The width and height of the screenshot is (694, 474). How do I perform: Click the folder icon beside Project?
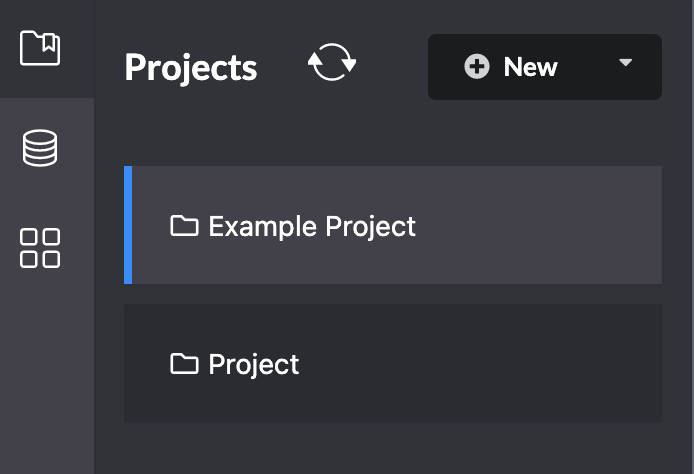click(x=184, y=363)
